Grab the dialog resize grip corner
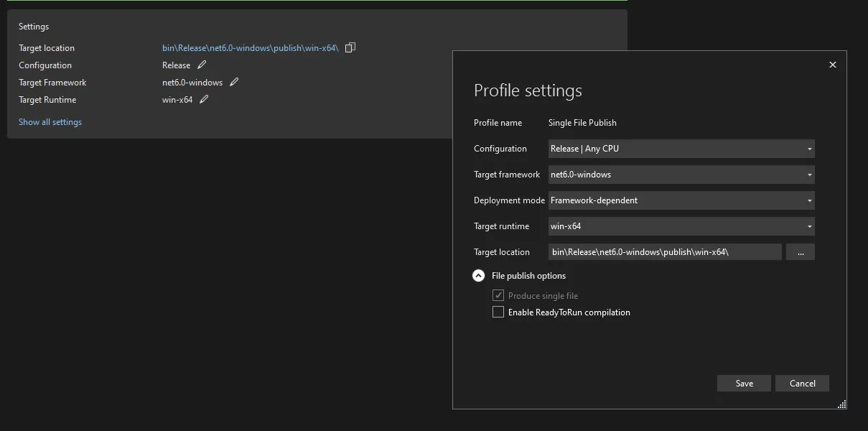Viewport: 868px width, 431px height. point(841,404)
